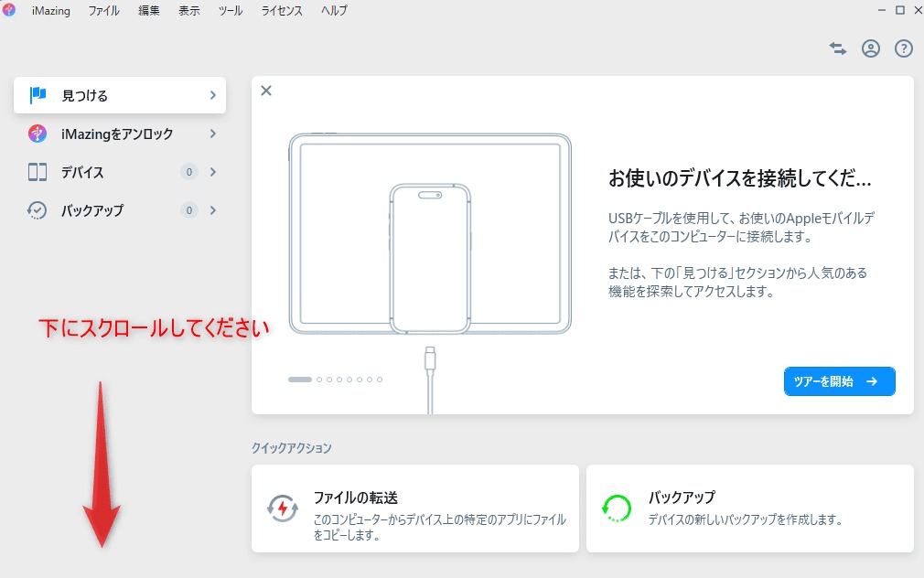
Task: Click the ツアーを開始 button
Action: (x=839, y=381)
